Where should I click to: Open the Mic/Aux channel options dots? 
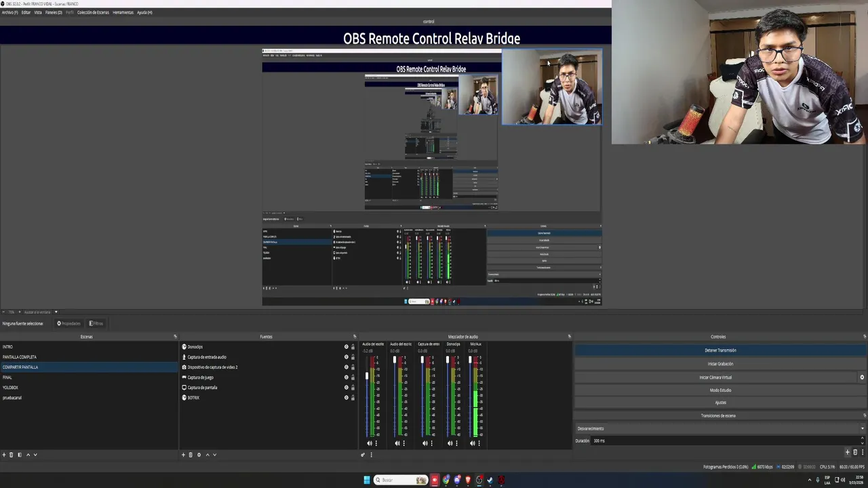pos(479,443)
